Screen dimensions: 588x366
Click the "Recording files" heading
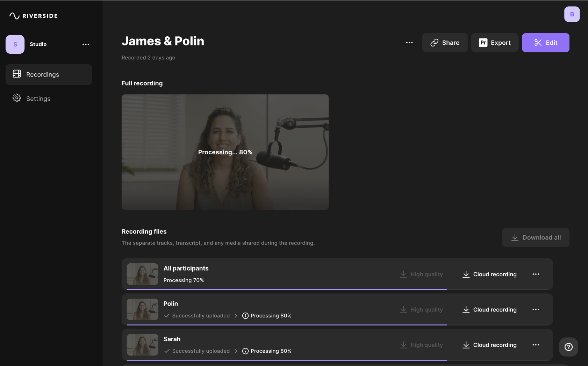pyautogui.click(x=144, y=232)
